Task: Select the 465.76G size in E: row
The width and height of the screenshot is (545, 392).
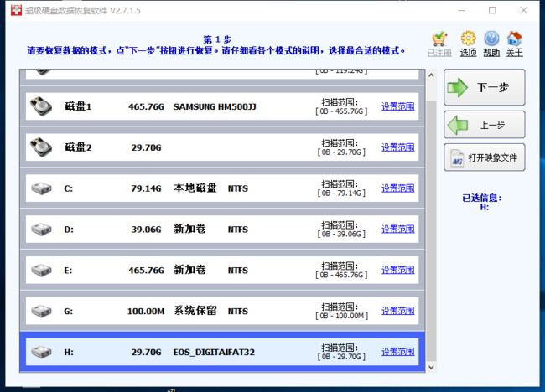Action: click(146, 271)
